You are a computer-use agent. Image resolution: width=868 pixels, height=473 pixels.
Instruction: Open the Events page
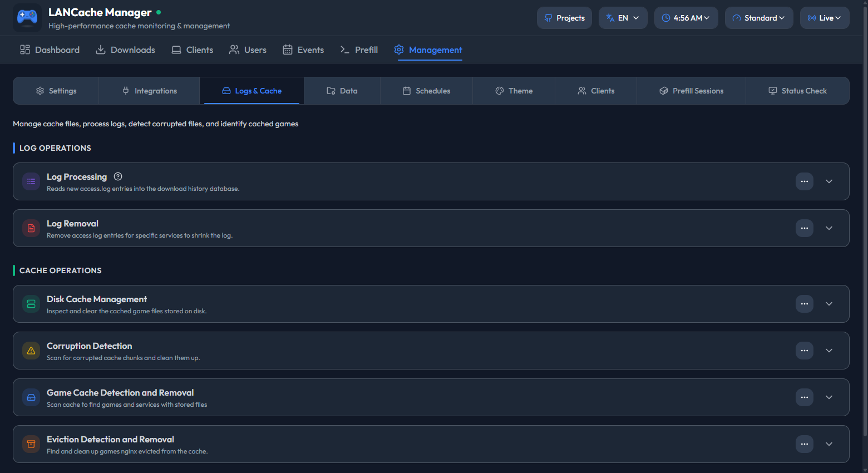[x=303, y=50]
